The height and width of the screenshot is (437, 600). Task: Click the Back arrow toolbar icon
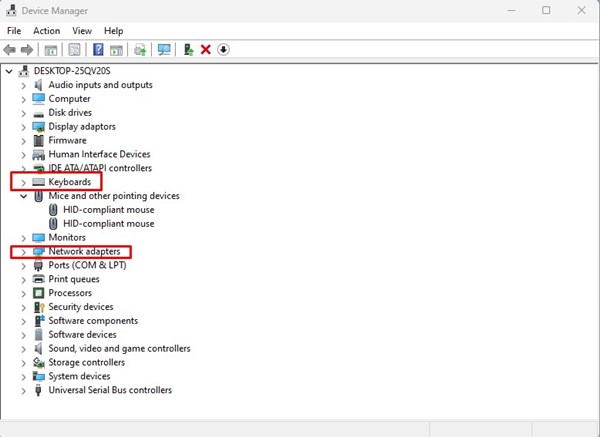[x=10, y=50]
